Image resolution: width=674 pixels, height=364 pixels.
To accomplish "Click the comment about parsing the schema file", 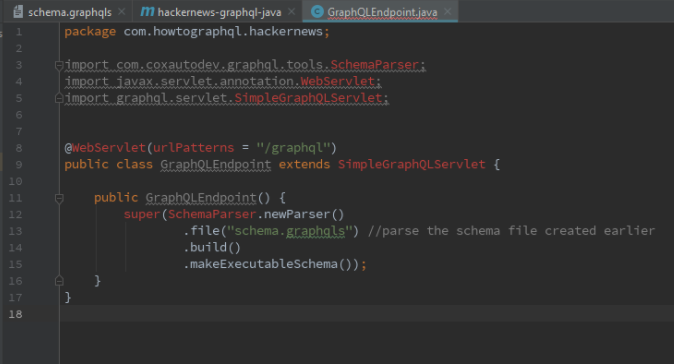I will tap(511, 231).
